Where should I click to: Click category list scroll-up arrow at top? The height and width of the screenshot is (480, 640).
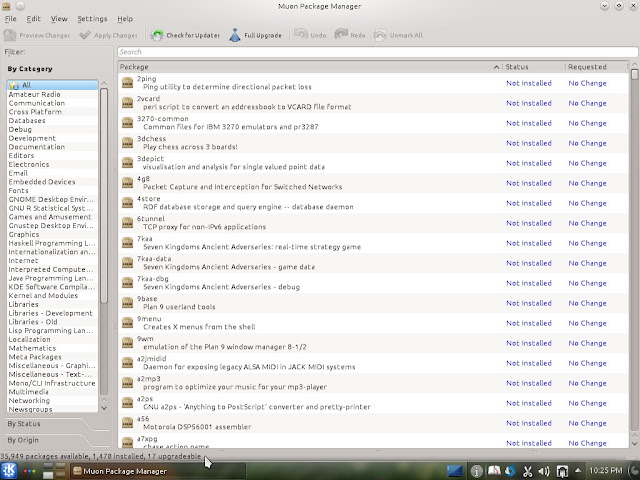[104, 84]
